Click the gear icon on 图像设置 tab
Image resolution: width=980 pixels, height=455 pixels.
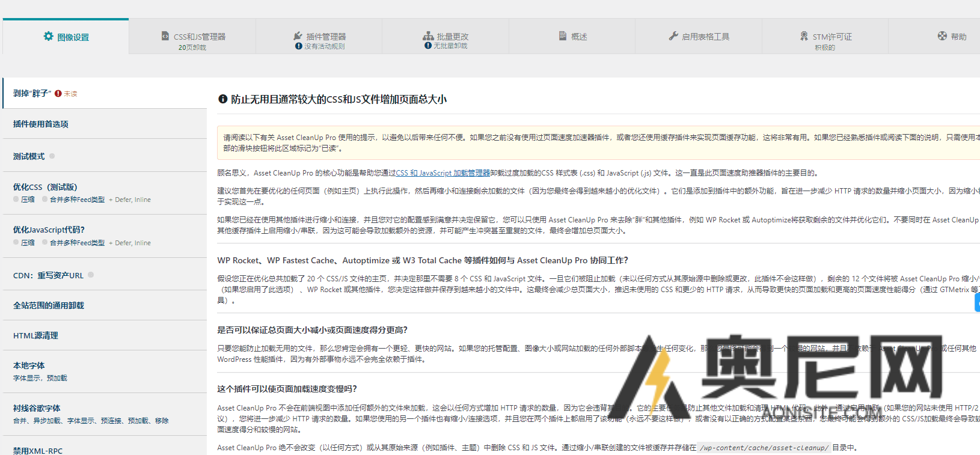48,36
